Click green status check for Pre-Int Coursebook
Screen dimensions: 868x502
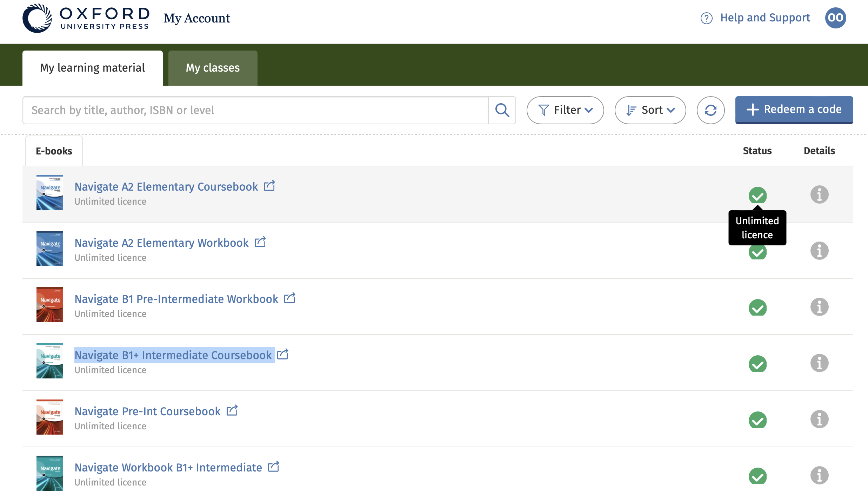click(x=757, y=420)
